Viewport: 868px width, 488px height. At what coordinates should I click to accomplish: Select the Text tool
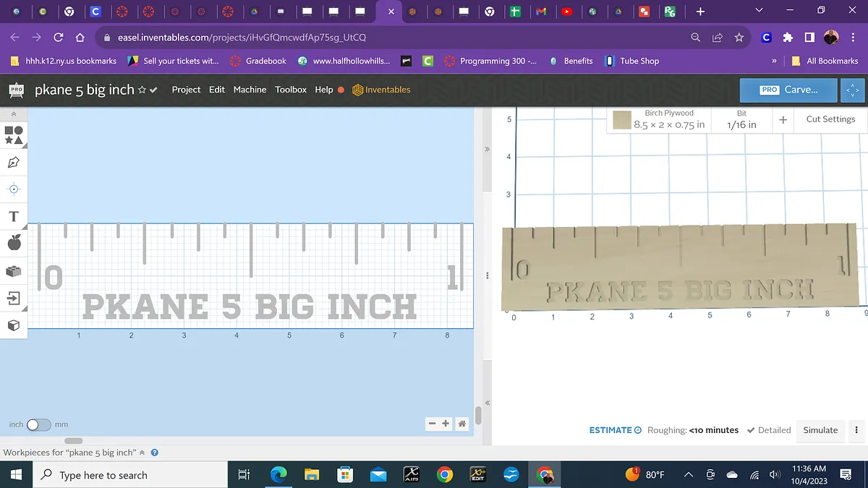pyautogui.click(x=14, y=216)
